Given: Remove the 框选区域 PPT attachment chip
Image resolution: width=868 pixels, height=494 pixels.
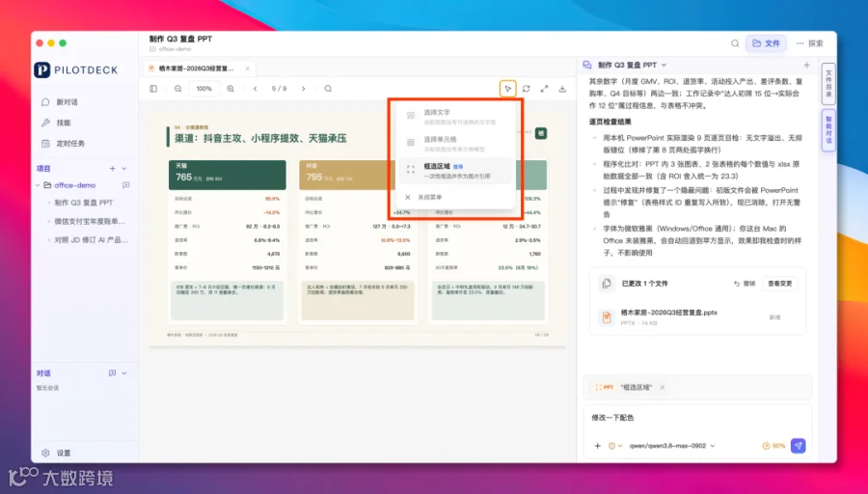Looking at the screenshot, I should coord(662,388).
